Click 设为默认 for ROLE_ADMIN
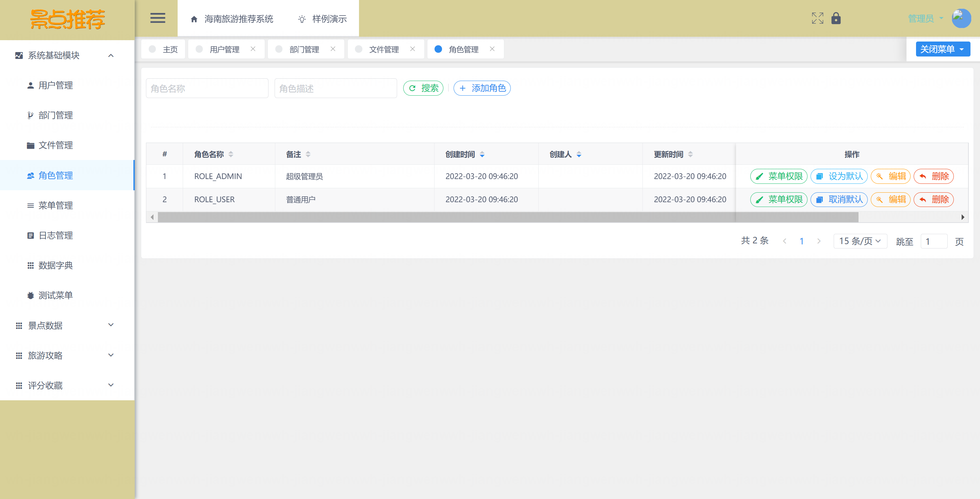Image resolution: width=980 pixels, height=499 pixels. tap(839, 176)
